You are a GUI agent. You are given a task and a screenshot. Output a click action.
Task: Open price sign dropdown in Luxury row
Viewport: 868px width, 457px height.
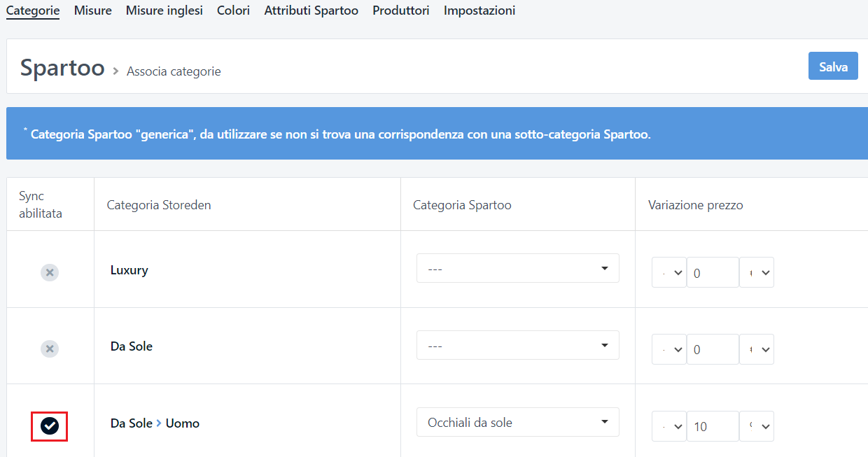click(x=668, y=272)
